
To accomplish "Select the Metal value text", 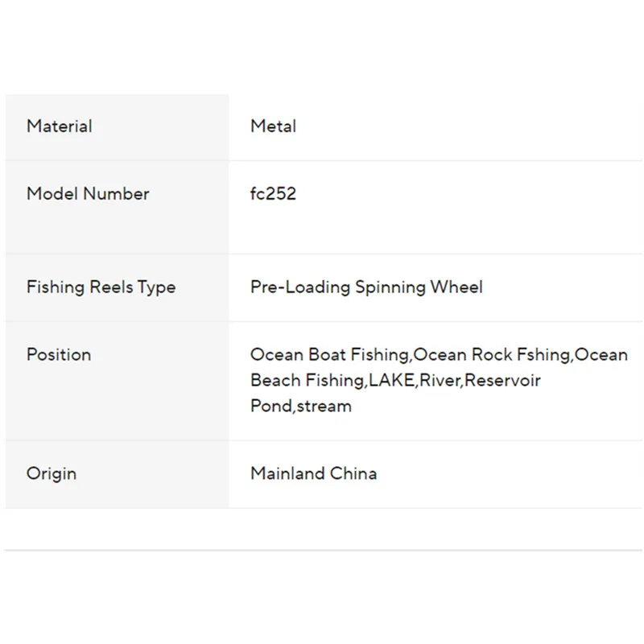I will (273, 126).
